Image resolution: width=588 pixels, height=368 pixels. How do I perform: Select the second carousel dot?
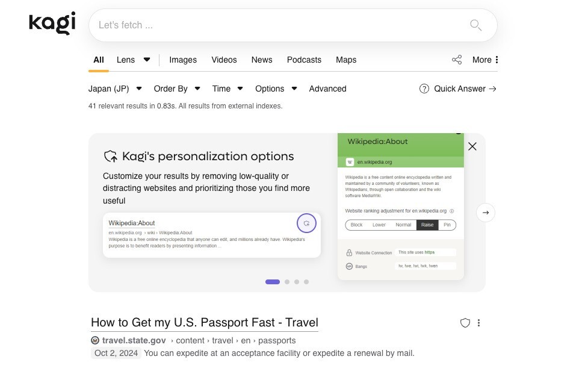pos(287,282)
